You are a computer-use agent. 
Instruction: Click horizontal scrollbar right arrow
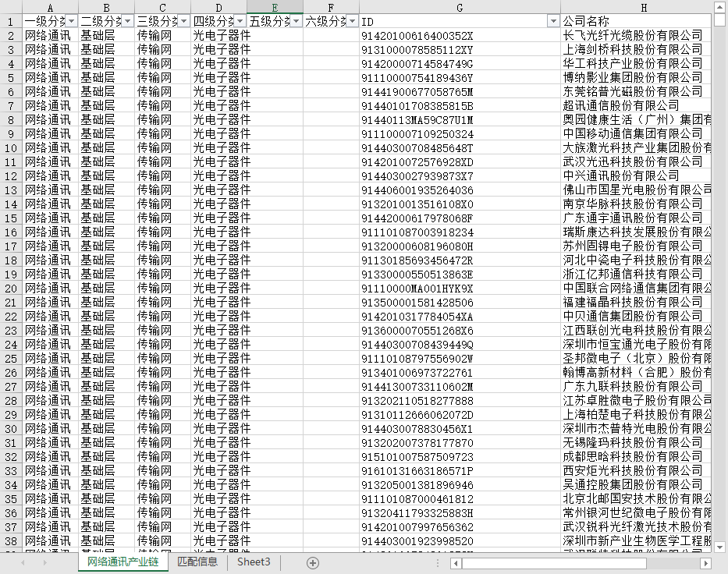pos(705,563)
